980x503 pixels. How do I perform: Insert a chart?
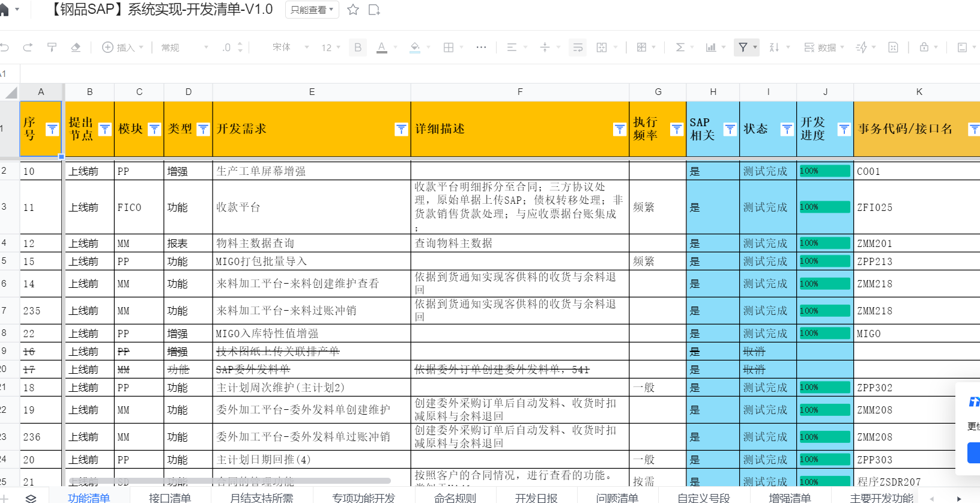click(x=712, y=47)
